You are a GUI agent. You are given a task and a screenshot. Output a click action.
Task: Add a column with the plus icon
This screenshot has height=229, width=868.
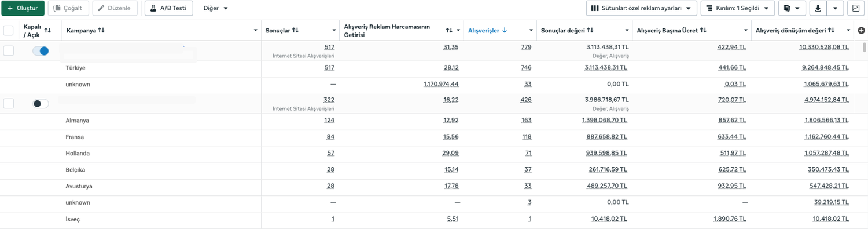pyautogui.click(x=861, y=31)
